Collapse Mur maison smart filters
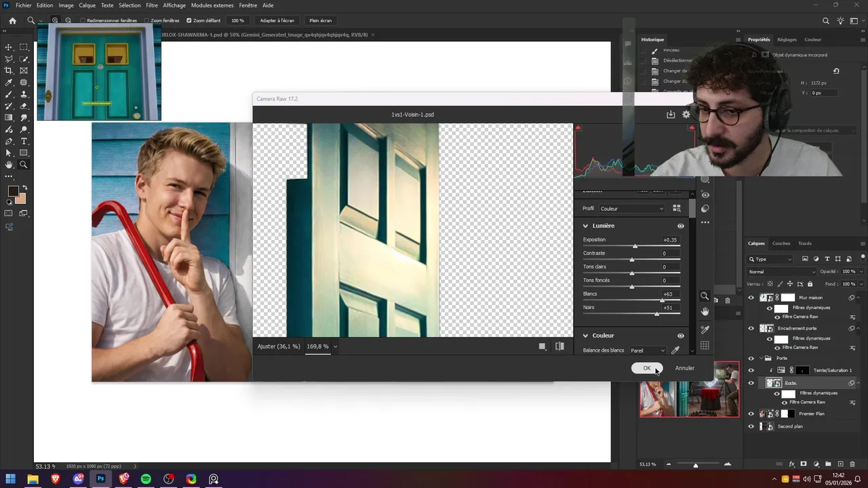The width and height of the screenshot is (868, 488). [x=859, y=298]
